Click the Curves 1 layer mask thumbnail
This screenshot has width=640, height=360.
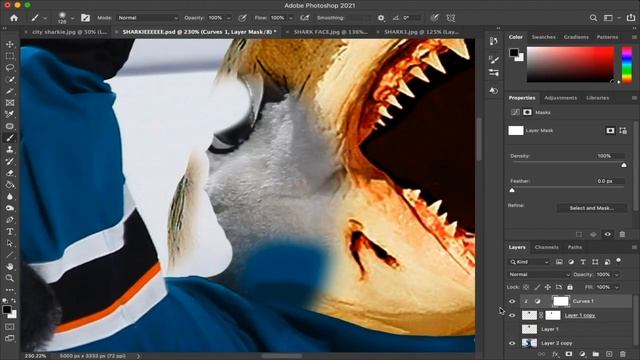coord(560,301)
